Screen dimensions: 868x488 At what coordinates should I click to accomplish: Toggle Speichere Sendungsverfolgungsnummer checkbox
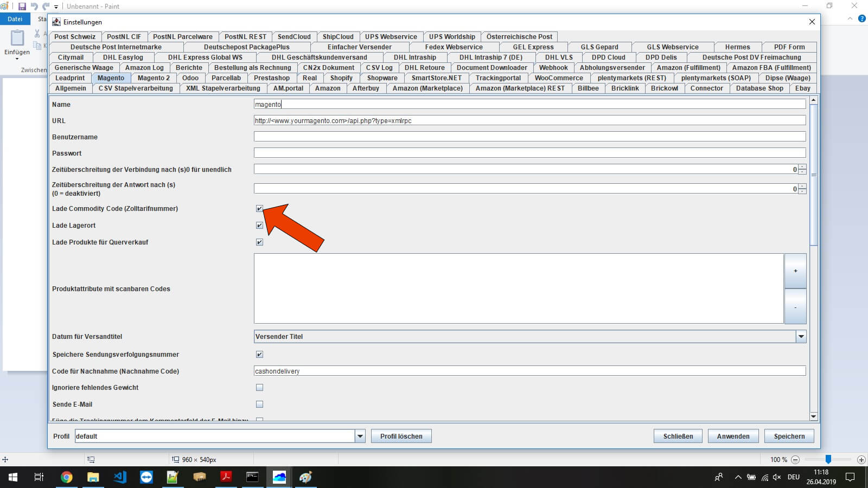[259, 355]
